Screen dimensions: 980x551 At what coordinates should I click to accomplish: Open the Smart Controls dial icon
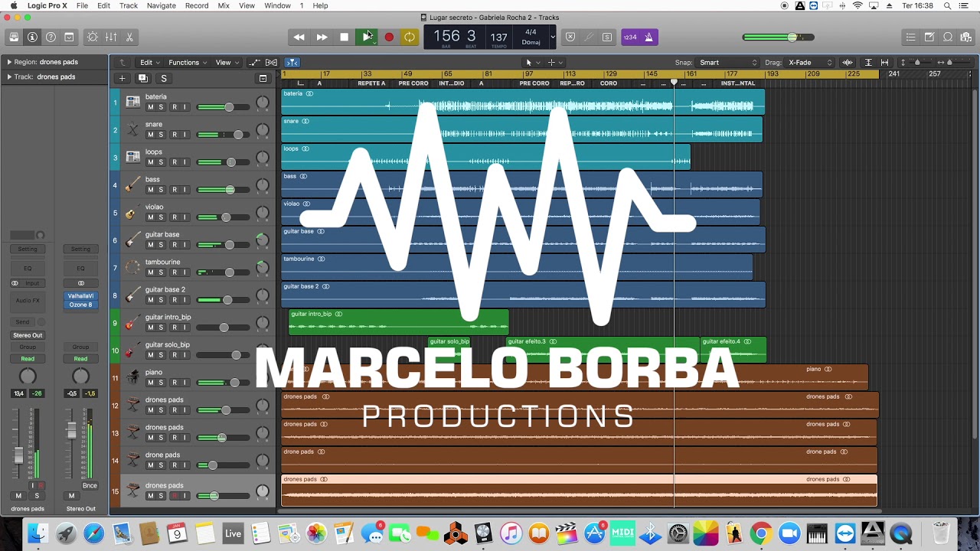coord(93,37)
